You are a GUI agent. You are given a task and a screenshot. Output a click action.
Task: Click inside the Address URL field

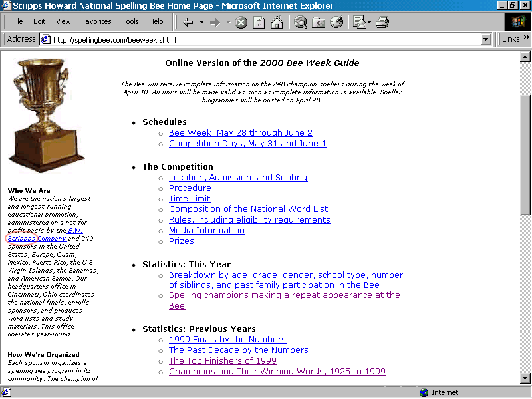[x=266, y=39]
